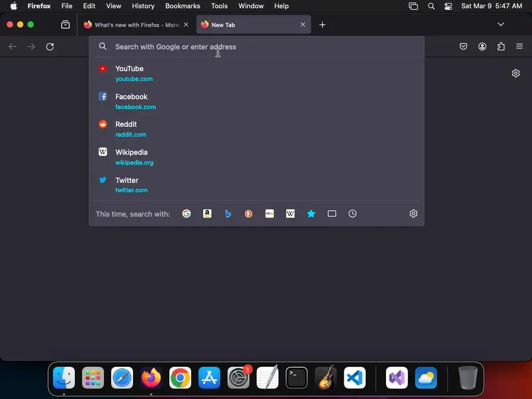This screenshot has width=532, height=399.
Task: Click the date and time in menu bar
Action: click(x=491, y=6)
